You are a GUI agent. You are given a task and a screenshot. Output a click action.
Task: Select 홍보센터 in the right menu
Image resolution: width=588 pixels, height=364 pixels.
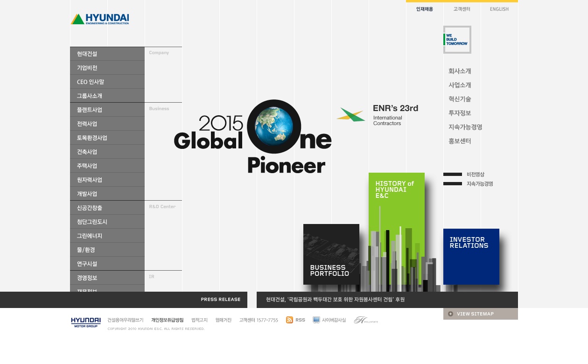pos(460,141)
